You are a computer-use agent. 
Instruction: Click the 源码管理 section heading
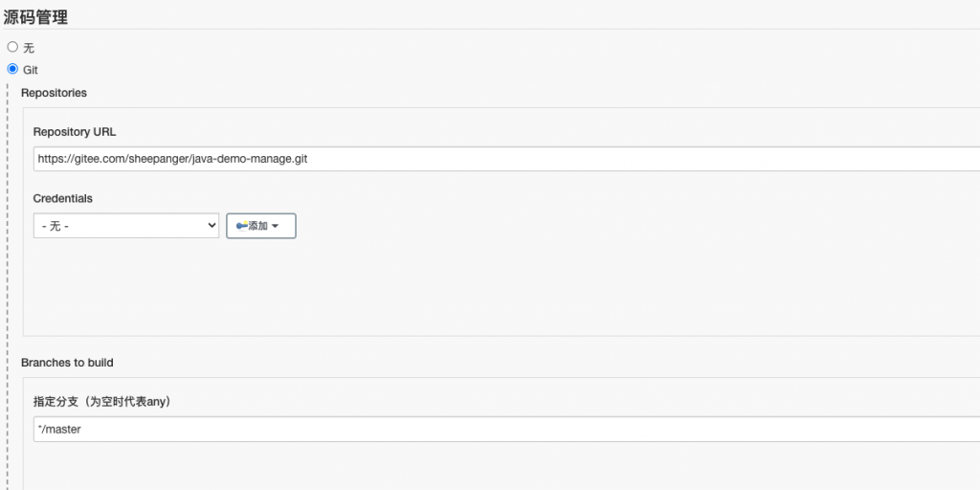35,17
